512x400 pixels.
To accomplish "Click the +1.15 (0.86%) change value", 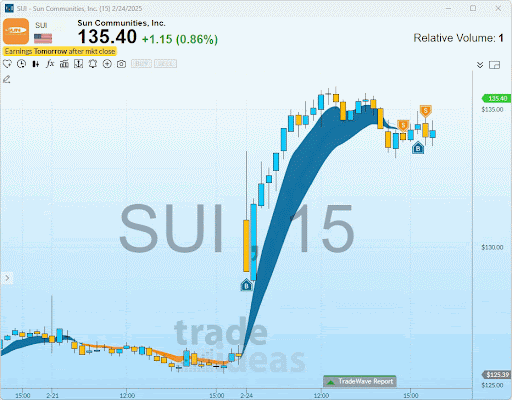I will 180,39.
